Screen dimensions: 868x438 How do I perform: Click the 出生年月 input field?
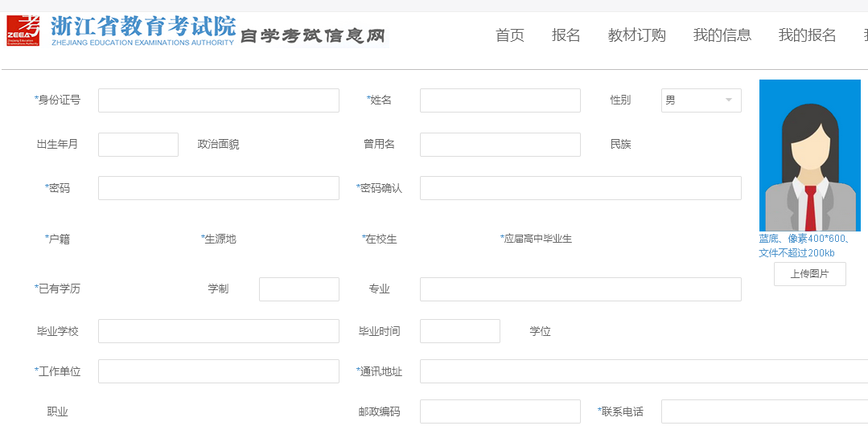(x=138, y=145)
